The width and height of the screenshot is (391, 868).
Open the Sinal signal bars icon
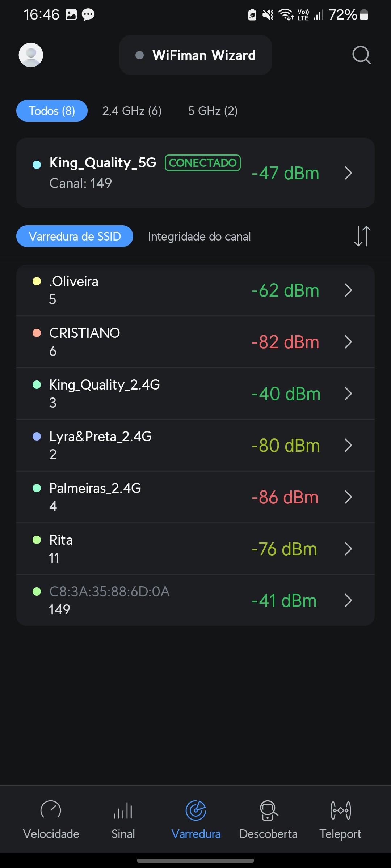click(123, 810)
